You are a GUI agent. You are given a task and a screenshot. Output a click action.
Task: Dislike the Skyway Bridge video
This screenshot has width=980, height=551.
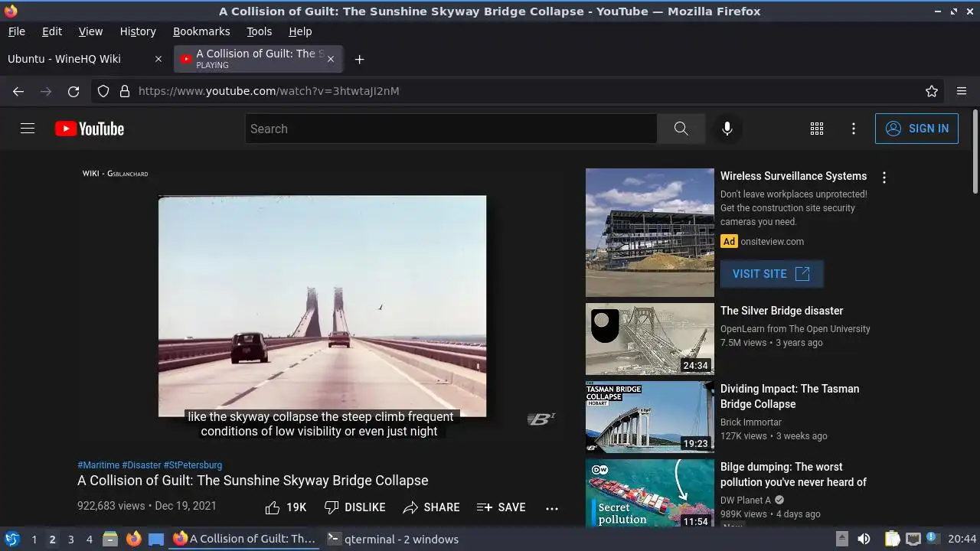(x=354, y=507)
